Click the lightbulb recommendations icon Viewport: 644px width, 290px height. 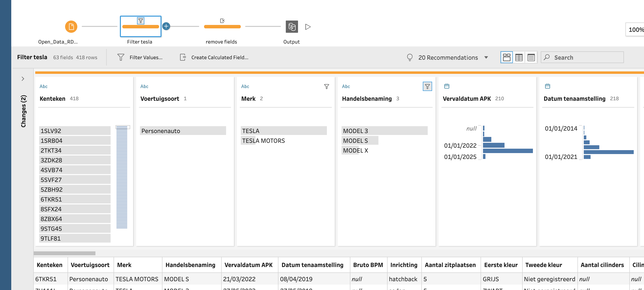click(x=410, y=57)
